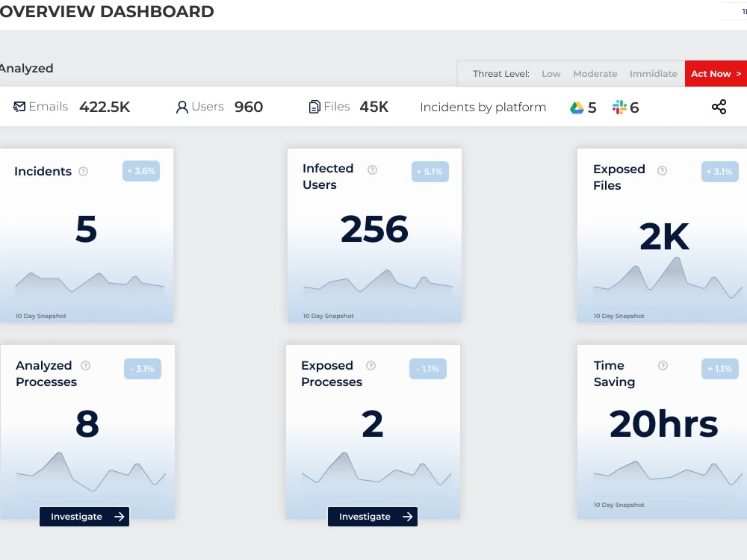Click the +5.1% badge on Infected Users

[430, 171]
